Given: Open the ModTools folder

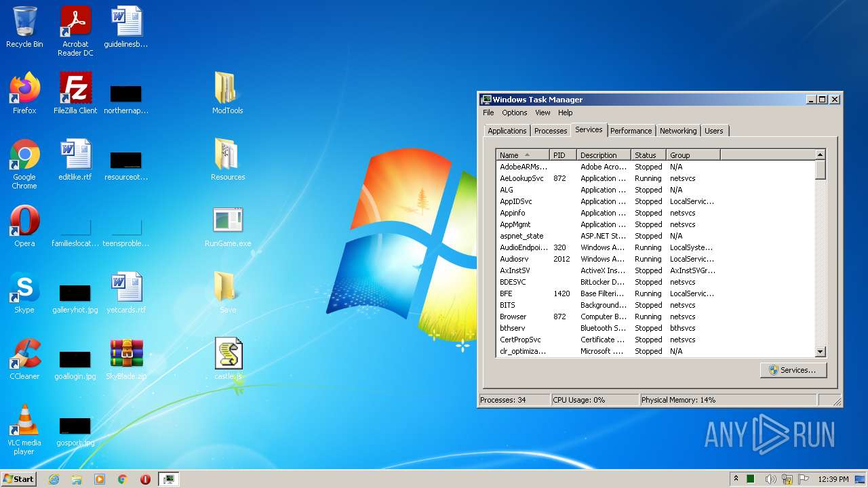Looking at the screenshot, I should point(227,94).
